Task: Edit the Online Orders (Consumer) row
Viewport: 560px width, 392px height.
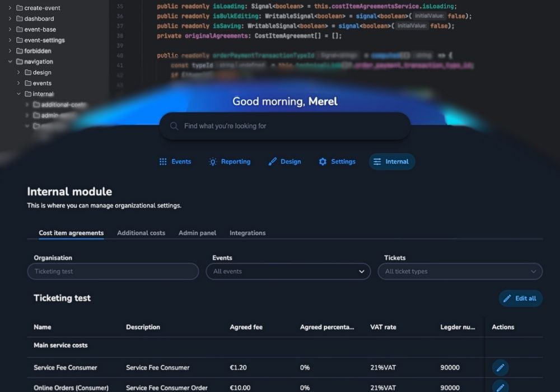Action: point(500,387)
